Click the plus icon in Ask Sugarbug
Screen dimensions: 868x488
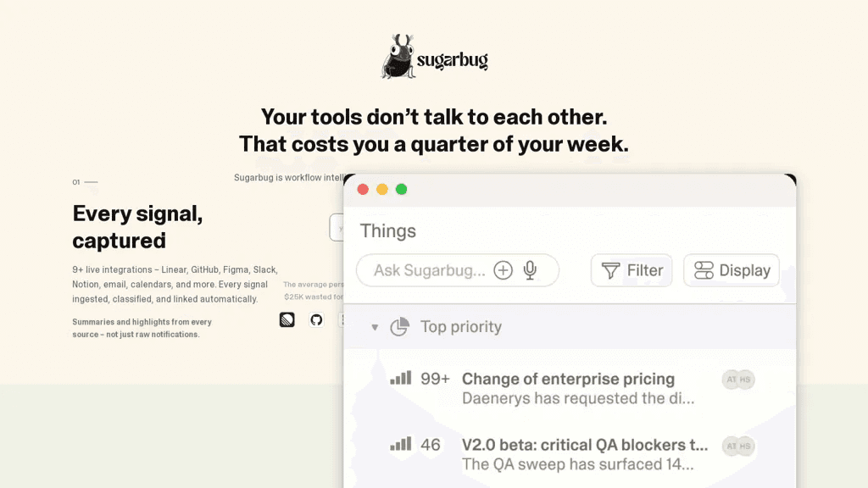[x=503, y=270]
